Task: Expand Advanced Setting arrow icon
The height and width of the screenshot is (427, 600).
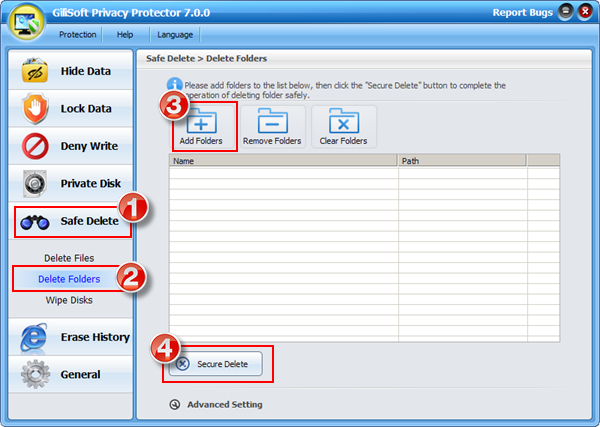Action: [175, 404]
